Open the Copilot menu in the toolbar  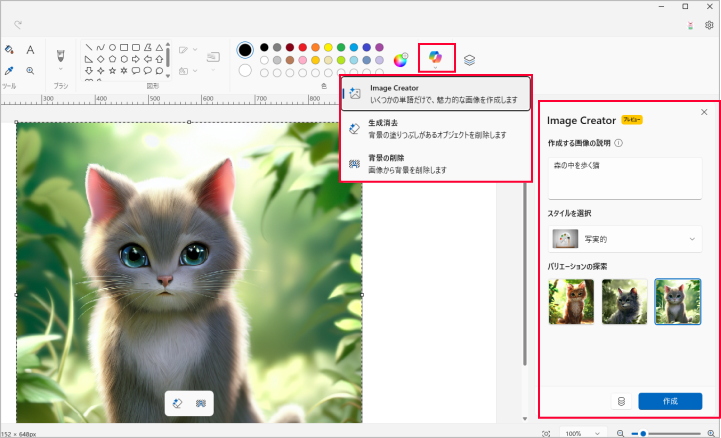point(435,58)
